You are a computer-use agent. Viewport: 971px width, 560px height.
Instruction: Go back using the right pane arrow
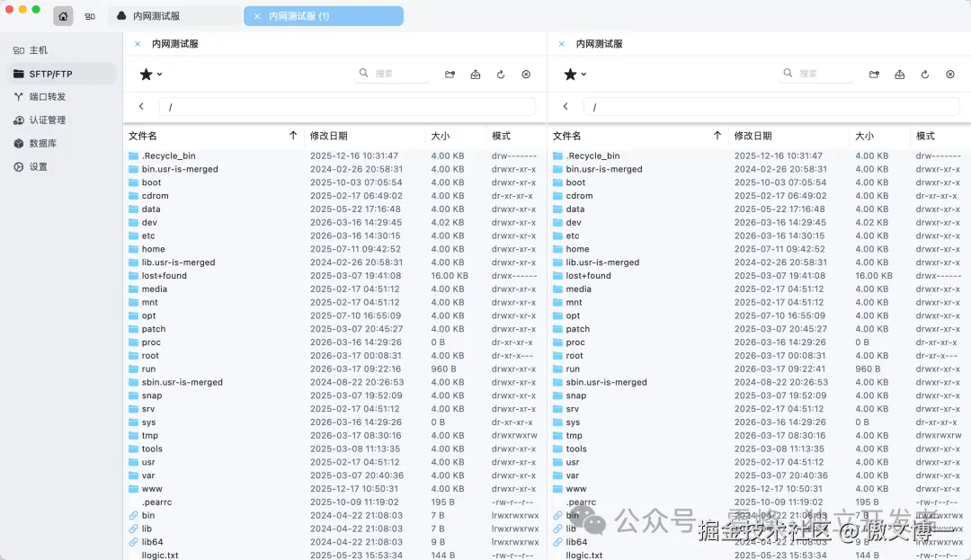coord(566,106)
